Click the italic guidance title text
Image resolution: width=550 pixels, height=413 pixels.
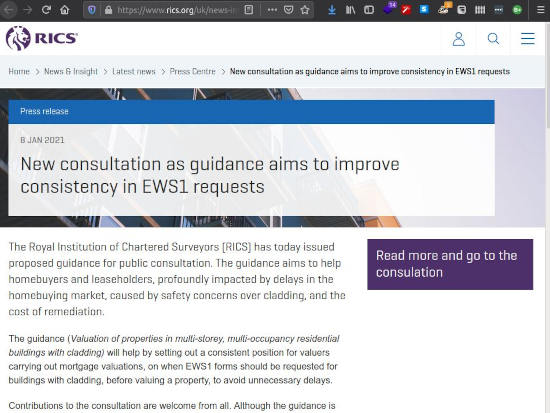[174, 346]
